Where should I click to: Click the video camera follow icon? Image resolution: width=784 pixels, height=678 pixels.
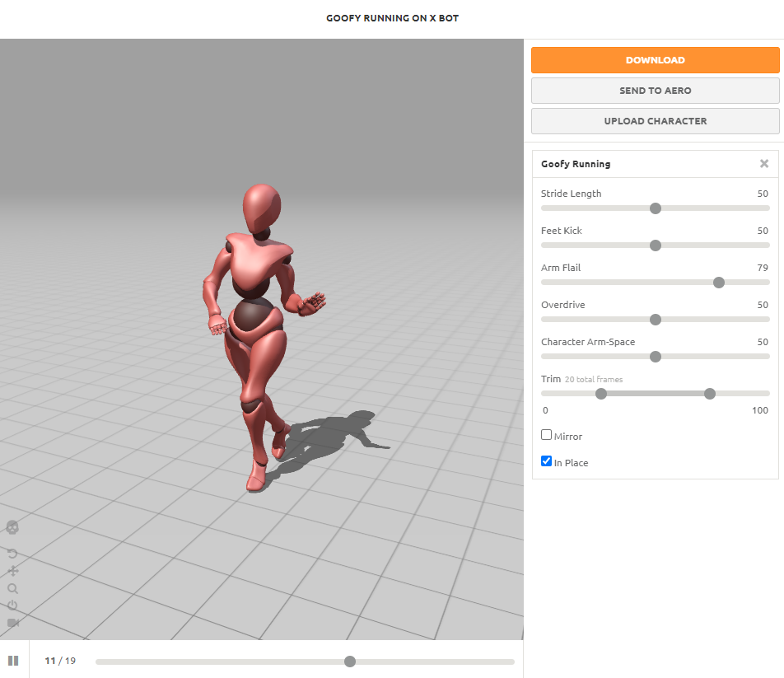tap(13, 623)
